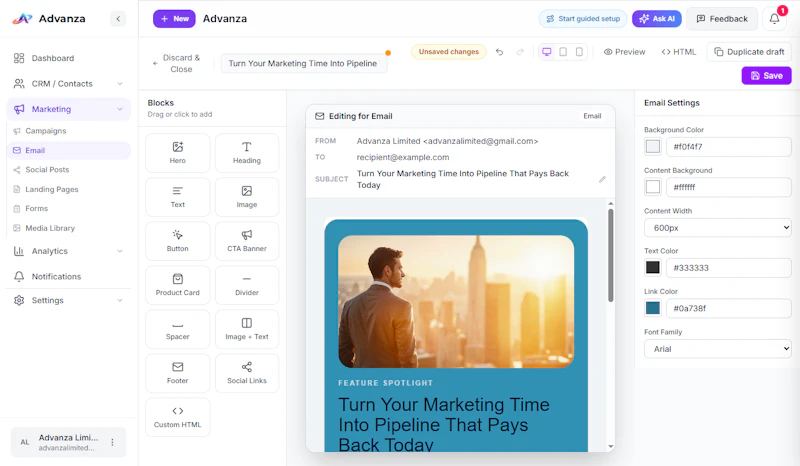
Task: Edit the Background Color hex field
Action: (729, 146)
